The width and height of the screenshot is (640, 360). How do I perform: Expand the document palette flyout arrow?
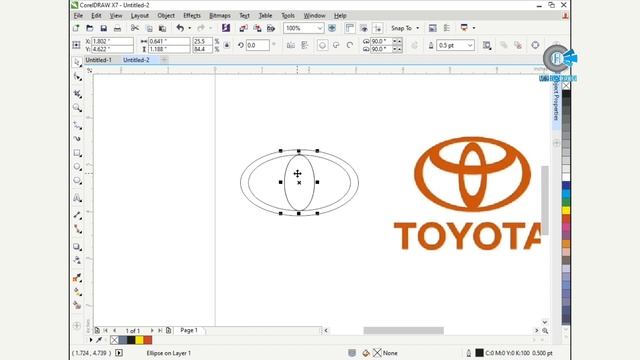pyautogui.click(x=91, y=340)
